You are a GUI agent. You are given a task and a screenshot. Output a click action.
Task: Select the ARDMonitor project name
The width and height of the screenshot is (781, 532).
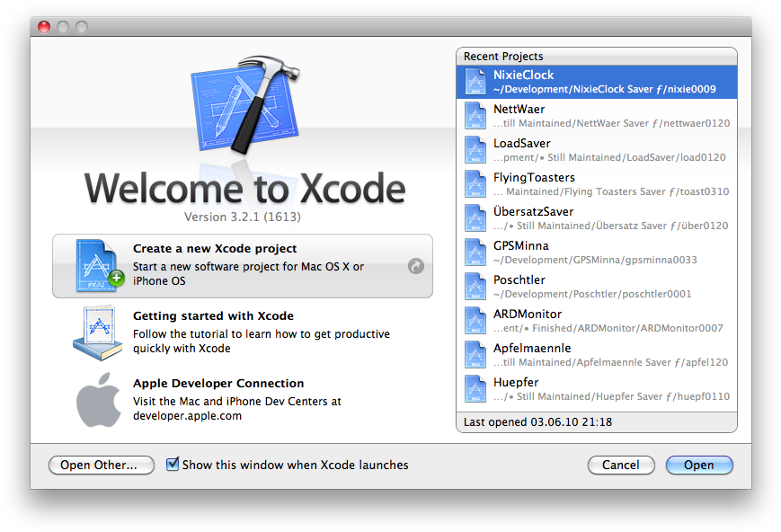tap(528, 314)
